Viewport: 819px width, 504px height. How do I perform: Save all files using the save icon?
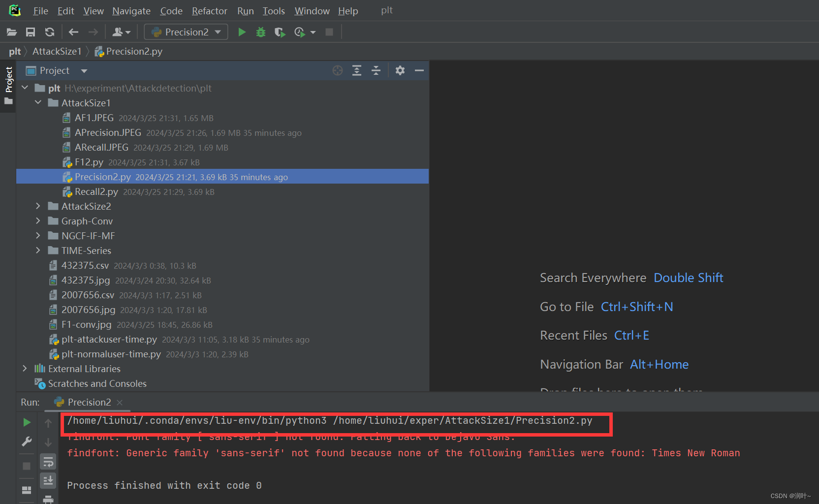coord(30,31)
